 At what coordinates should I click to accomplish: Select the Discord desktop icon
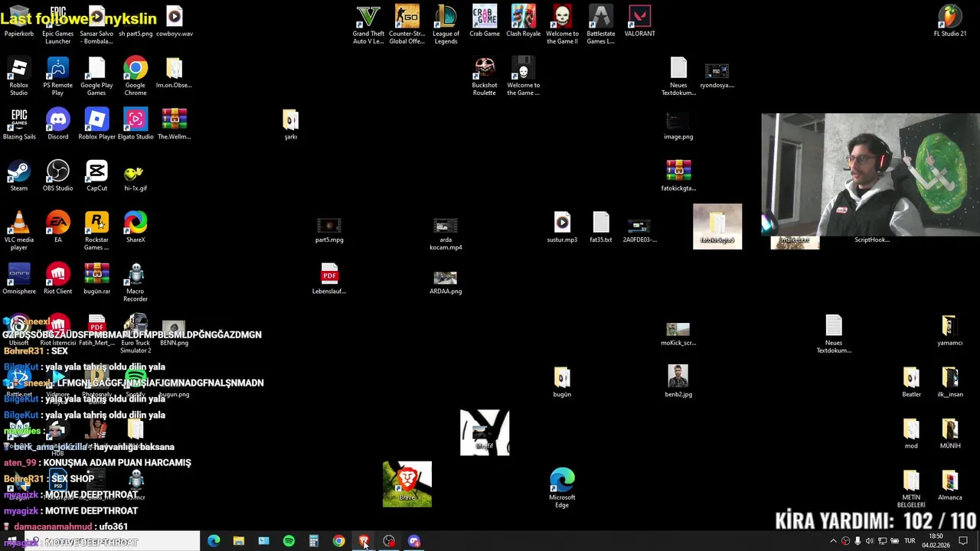57,124
